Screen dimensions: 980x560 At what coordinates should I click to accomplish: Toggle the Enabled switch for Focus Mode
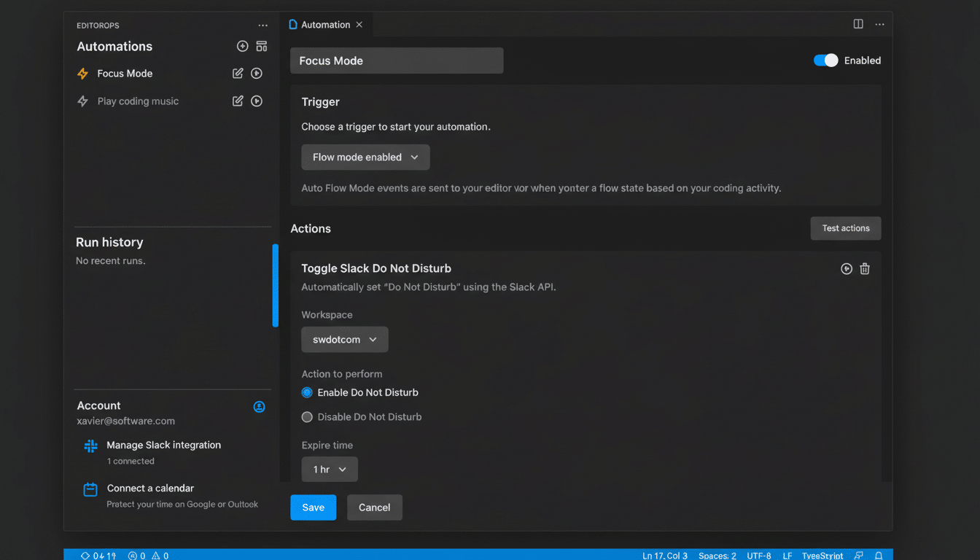coord(825,61)
